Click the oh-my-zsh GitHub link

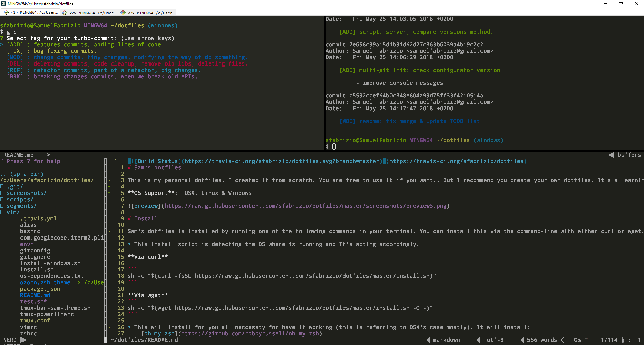pyautogui.click(x=250, y=334)
